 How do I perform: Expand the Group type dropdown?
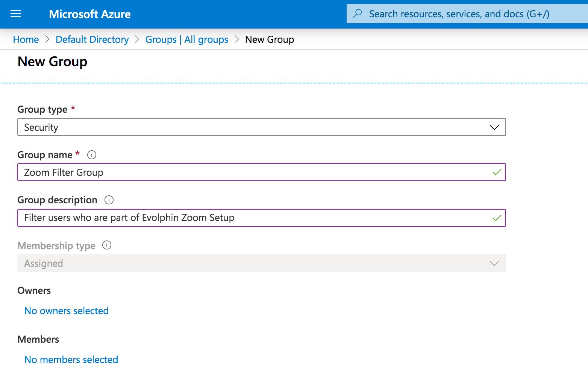pyautogui.click(x=262, y=127)
